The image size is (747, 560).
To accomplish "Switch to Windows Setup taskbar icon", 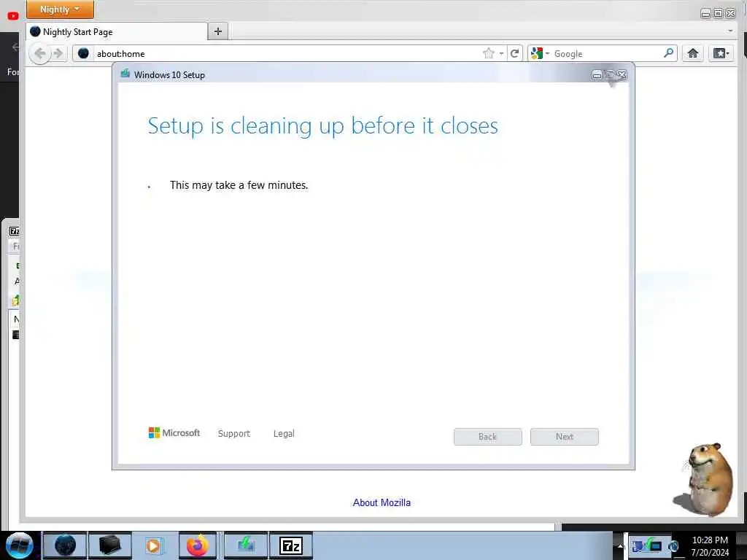I will pos(246,545).
